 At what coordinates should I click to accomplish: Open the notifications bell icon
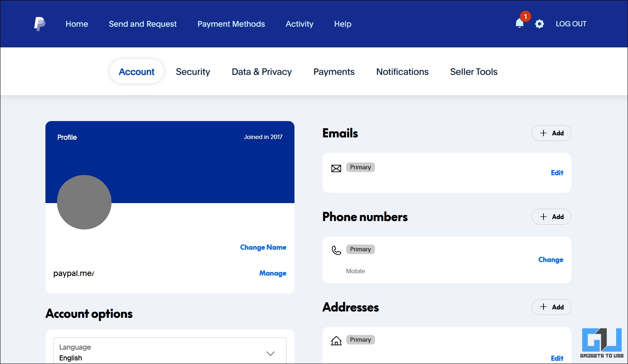pyautogui.click(x=519, y=23)
